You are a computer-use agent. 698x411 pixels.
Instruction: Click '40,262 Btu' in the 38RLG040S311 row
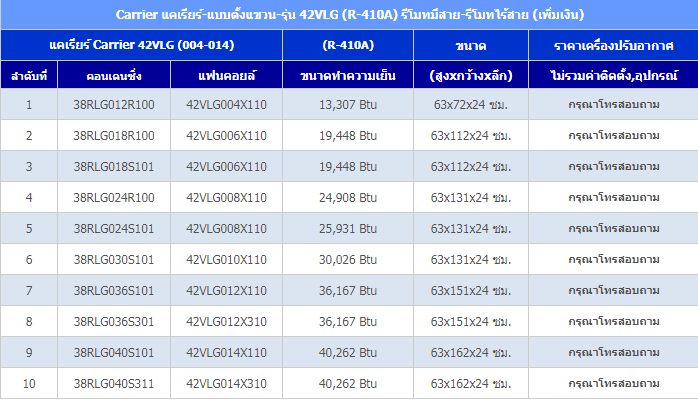(348, 383)
